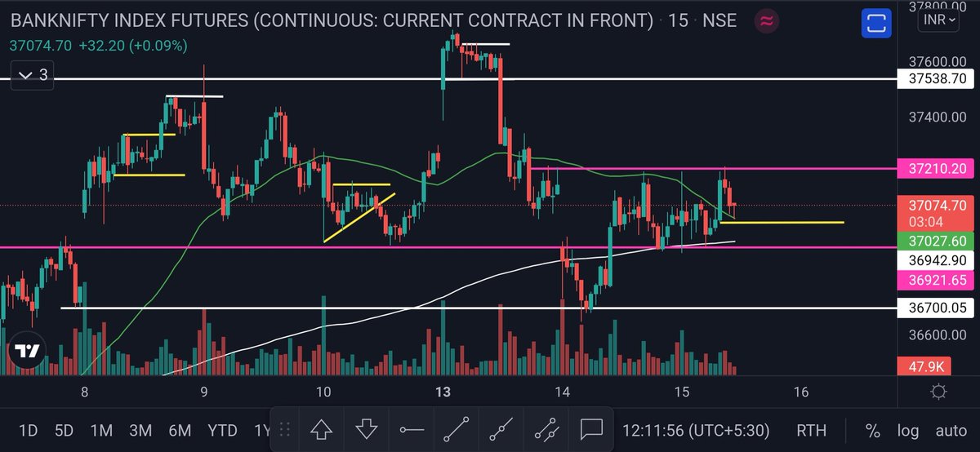Switch to the 5D time range
Viewport: 980px width, 452px height.
(64, 430)
